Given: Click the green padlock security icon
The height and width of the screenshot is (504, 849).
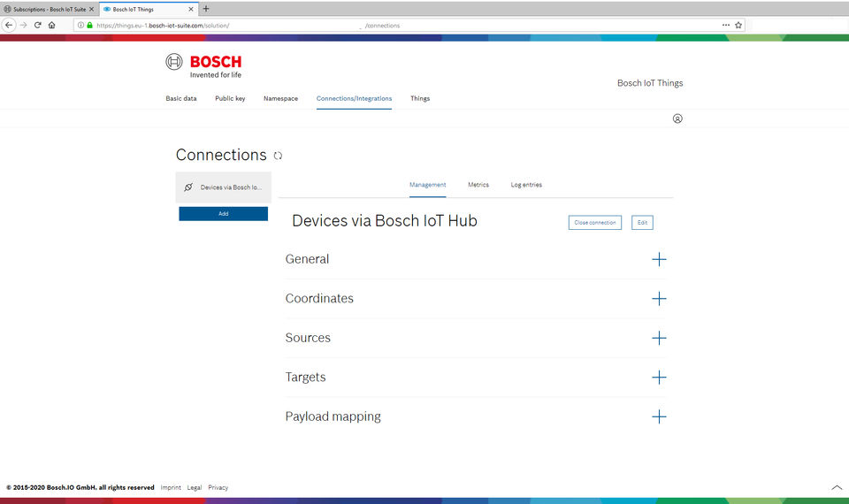Looking at the screenshot, I should click(x=90, y=25).
